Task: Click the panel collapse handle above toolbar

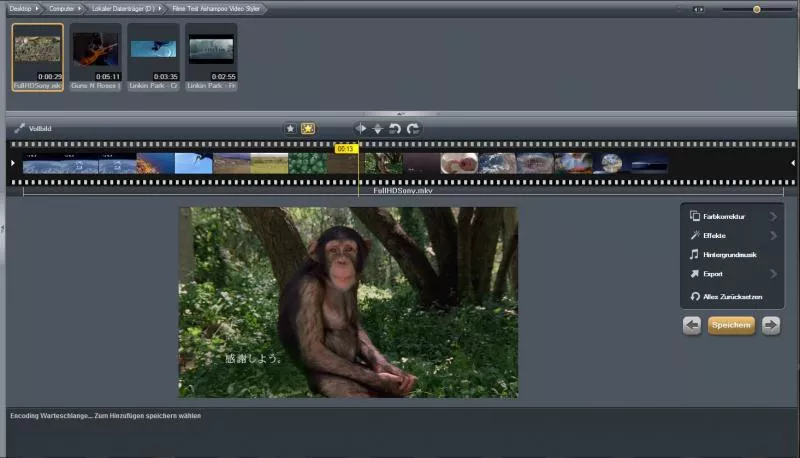Action: [401, 113]
